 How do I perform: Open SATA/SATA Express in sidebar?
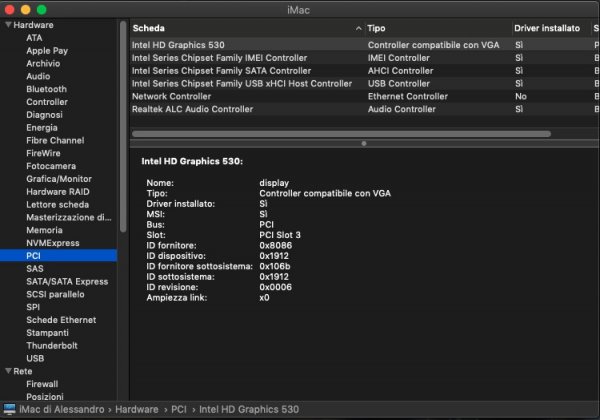click(x=67, y=282)
